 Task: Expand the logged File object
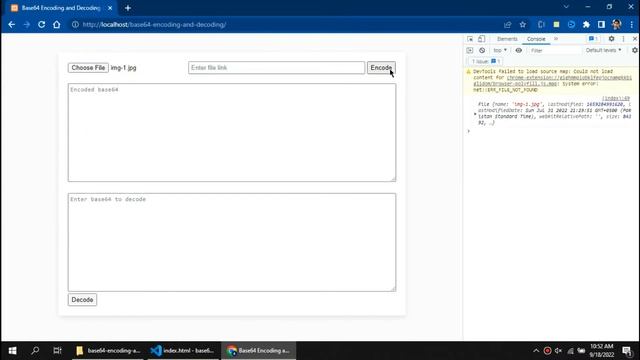coord(475,114)
